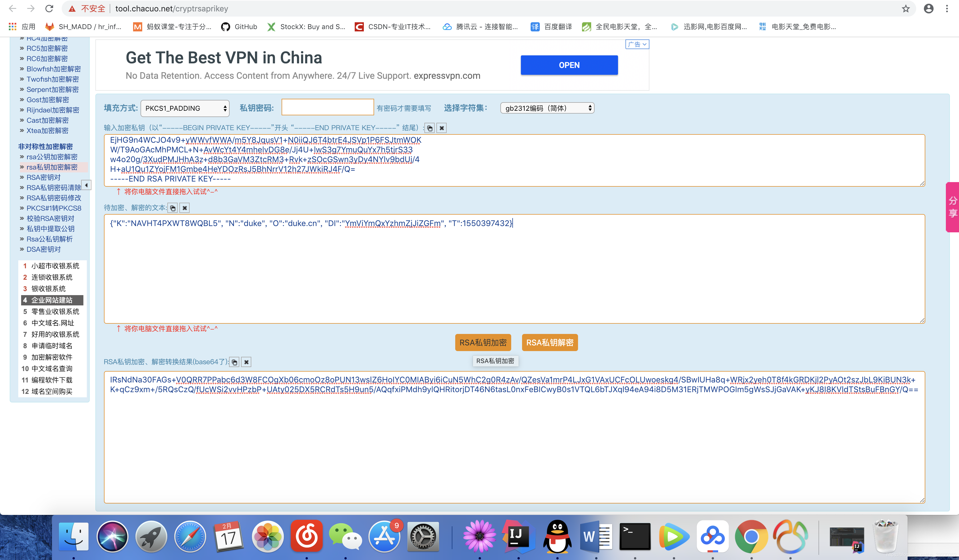
Task: Open the pink share tab
Action: pyautogui.click(x=952, y=207)
